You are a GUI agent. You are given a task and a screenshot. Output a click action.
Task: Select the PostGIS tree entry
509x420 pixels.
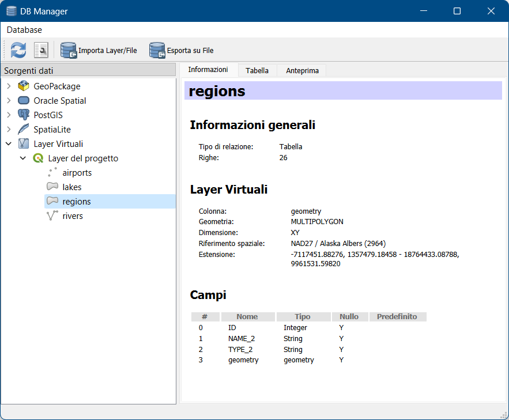[48, 115]
